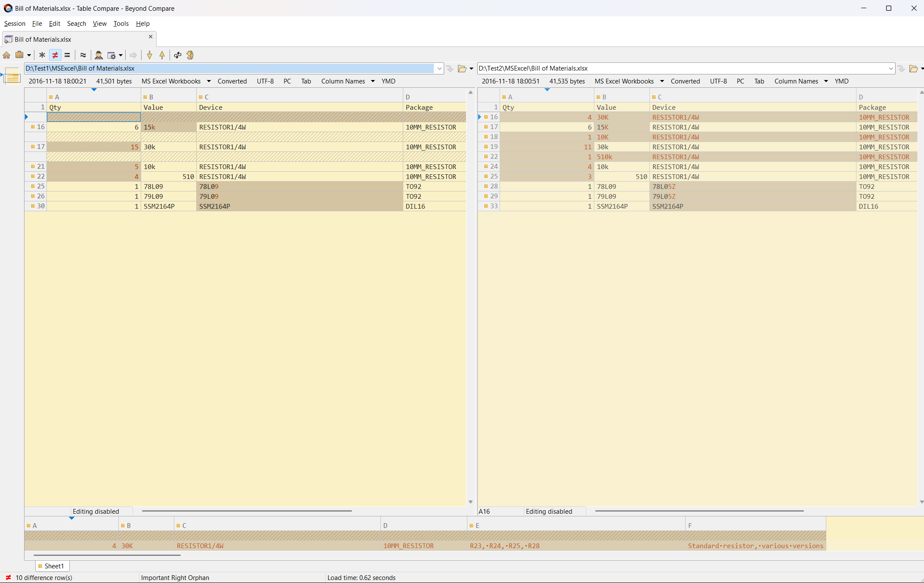The height and width of the screenshot is (583, 924).
Task: Click the Copy to Right arrow icon
Action: tap(133, 55)
